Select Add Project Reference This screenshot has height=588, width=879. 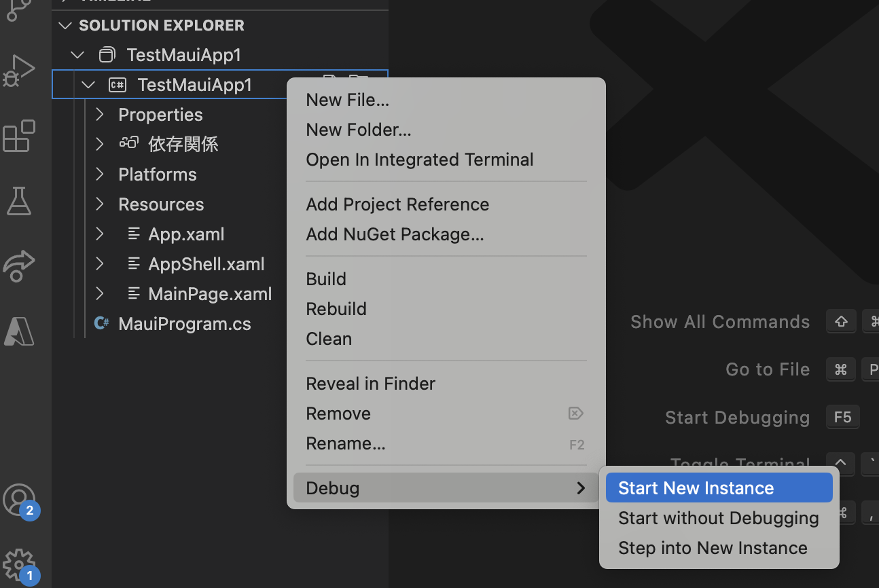tap(446, 204)
